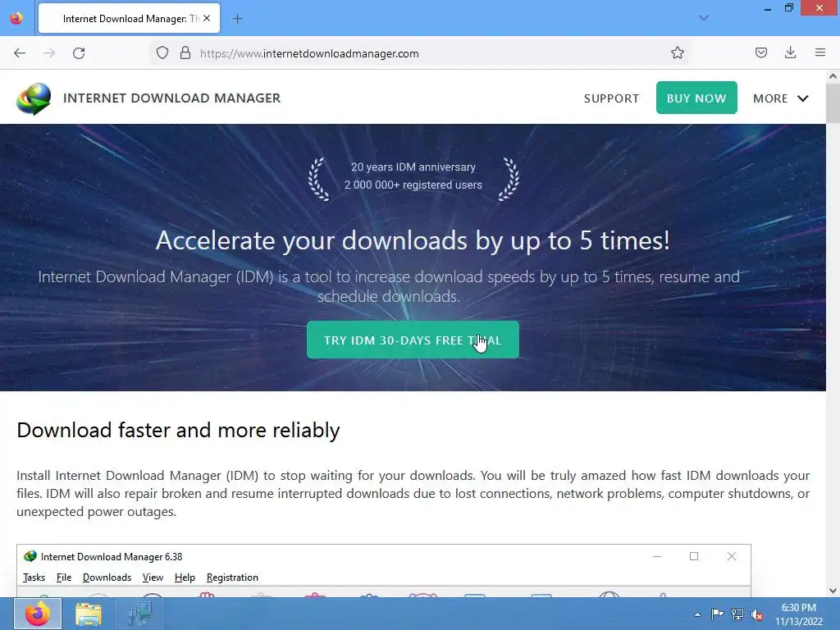Click the '2 000 000+ registered users' text

pyautogui.click(x=413, y=185)
